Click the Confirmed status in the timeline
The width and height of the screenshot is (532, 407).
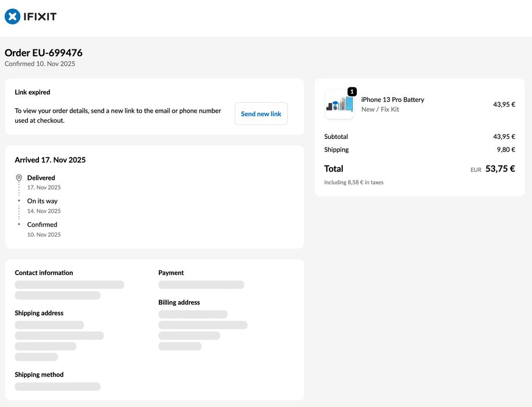click(42, 224)
